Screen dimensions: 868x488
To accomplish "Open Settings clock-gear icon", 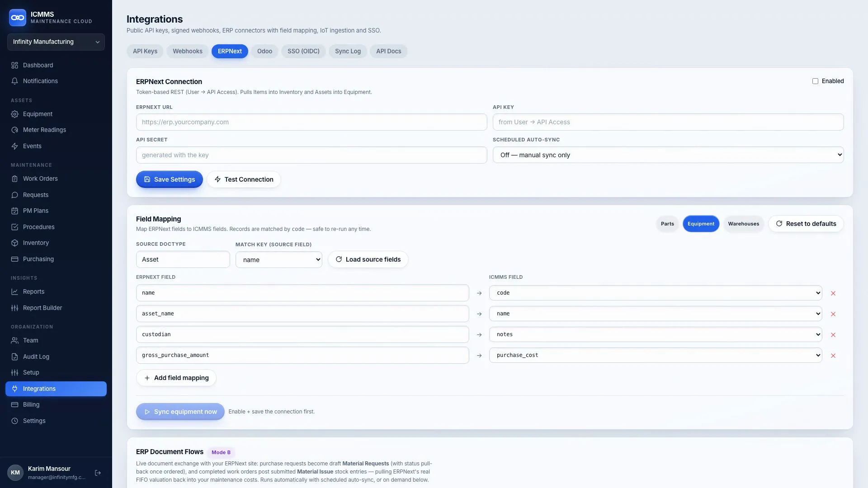I will pos(14,421).
